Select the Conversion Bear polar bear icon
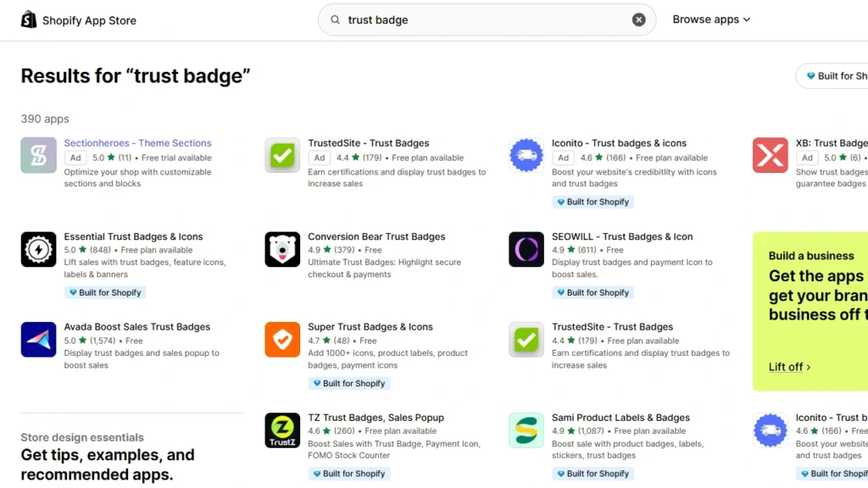This screenshot has height=488, width=868. pos(282,249)
